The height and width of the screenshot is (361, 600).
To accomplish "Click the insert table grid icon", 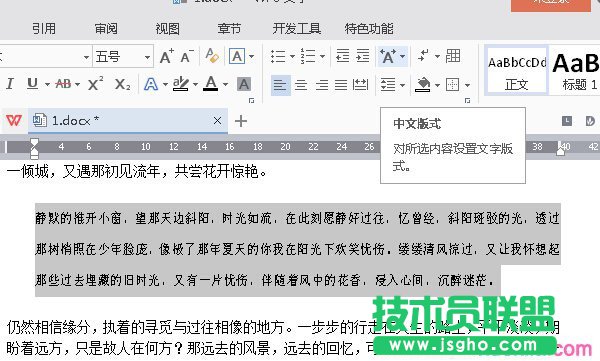I will point(453,56).
